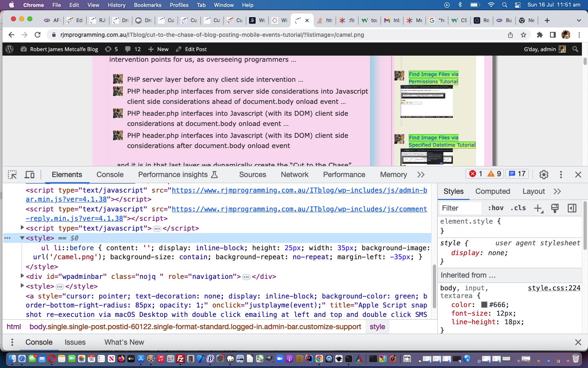Click the blue issues count badge

click(517, 174)
